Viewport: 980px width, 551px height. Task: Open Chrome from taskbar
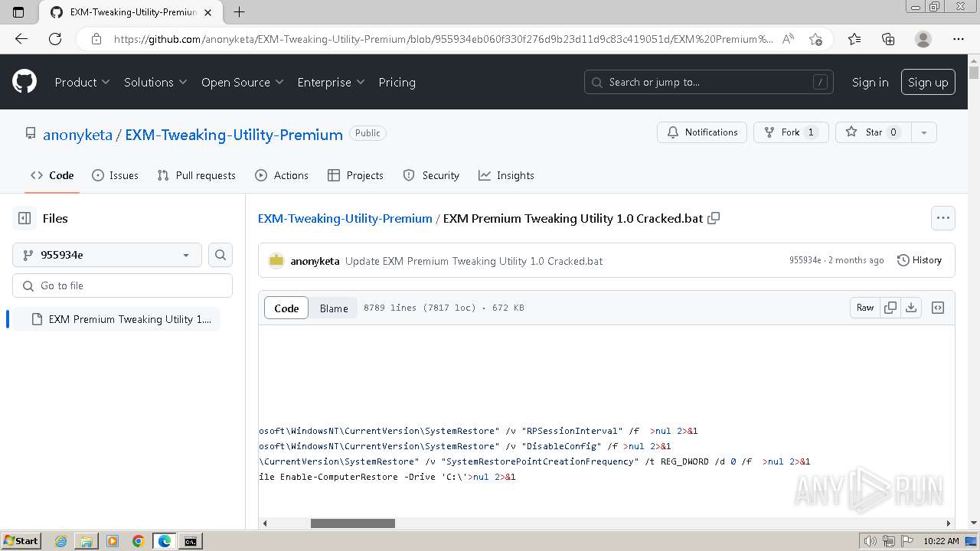(138, 541)
